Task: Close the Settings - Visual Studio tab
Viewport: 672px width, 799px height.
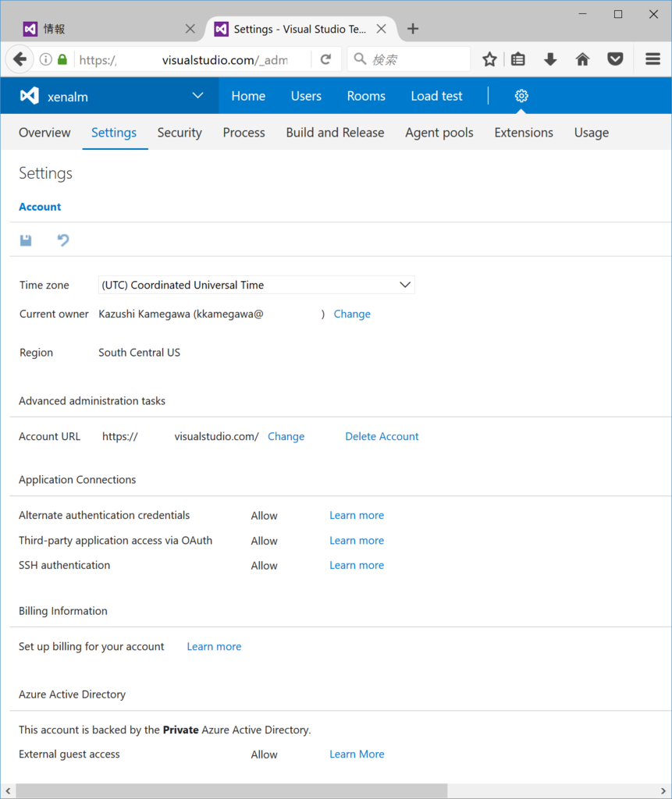Action: tap(382, 29)
